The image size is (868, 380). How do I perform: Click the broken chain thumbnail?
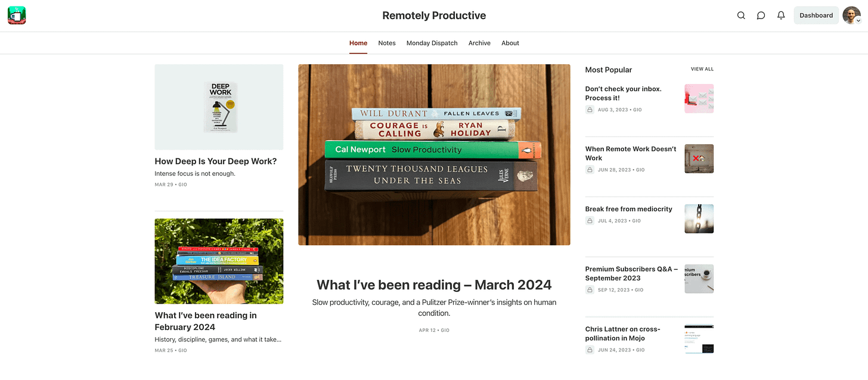[x=699, y=219]
